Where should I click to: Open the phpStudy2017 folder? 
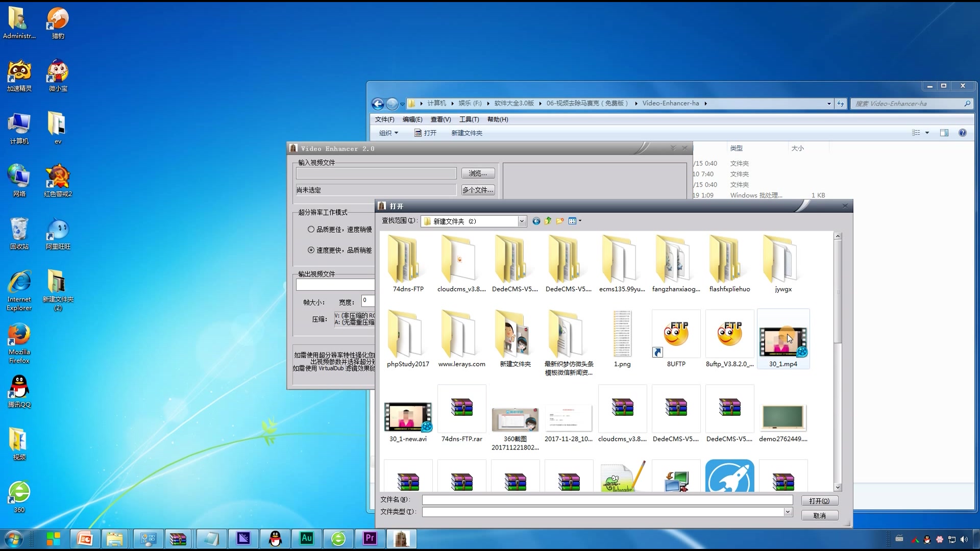[408, 339]
